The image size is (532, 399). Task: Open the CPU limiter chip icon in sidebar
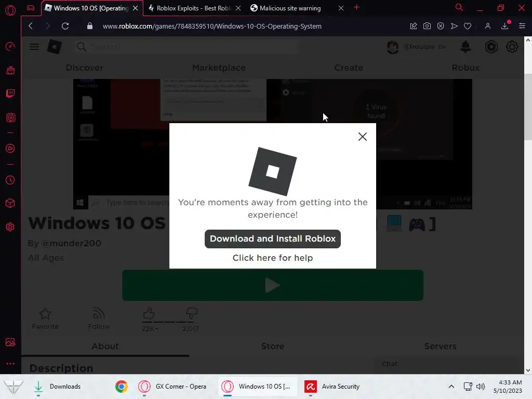click(10, 117)
